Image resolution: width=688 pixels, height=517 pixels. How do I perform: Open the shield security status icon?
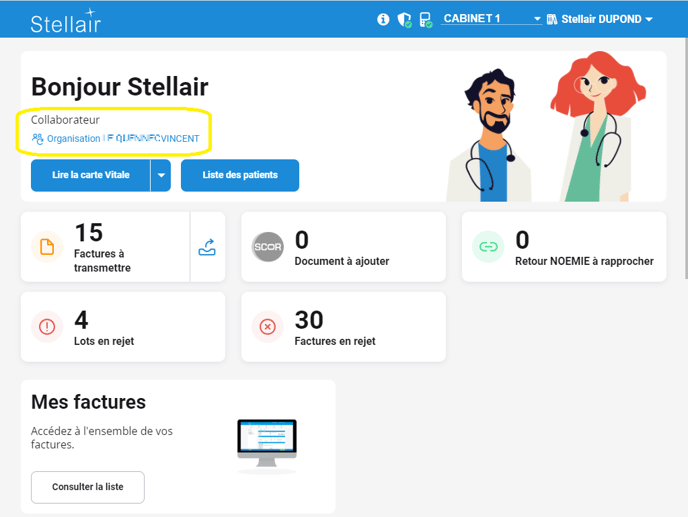click(x=405, y=19)
